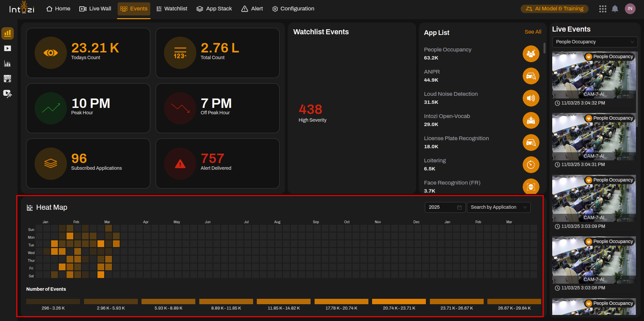Click the statistics chart icon in the sidebar
The image size is (644, 321).
(x=7, y=64)
